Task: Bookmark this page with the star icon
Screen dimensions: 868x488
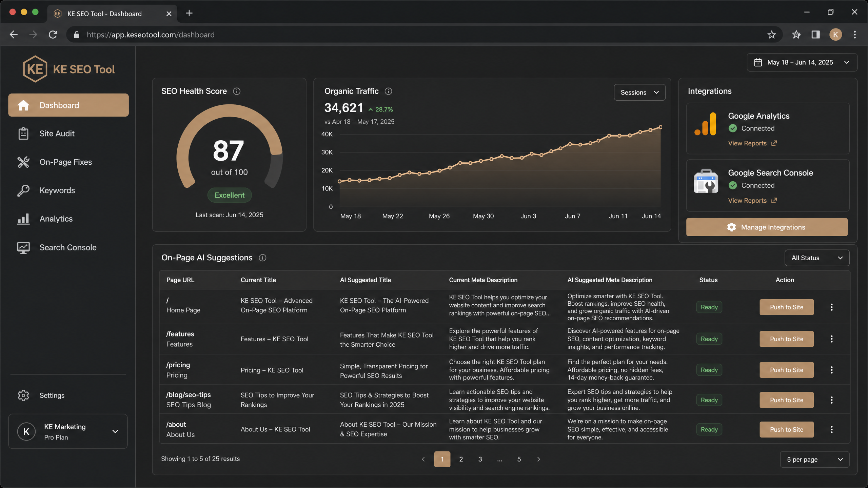Action: (x=772, y=35)
